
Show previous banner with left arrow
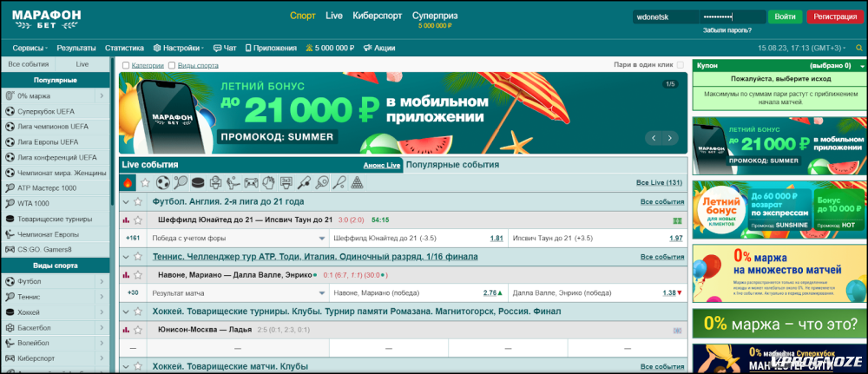coord(654,138)
